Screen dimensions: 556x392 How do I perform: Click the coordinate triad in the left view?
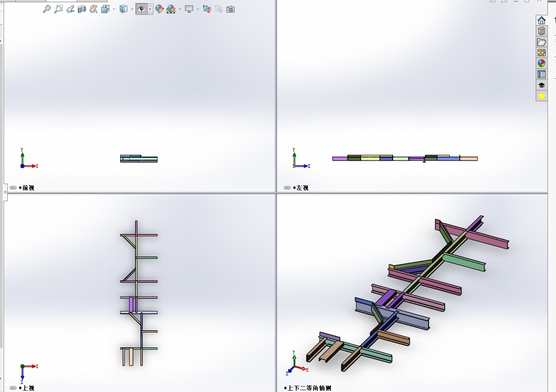click(301, 158)
